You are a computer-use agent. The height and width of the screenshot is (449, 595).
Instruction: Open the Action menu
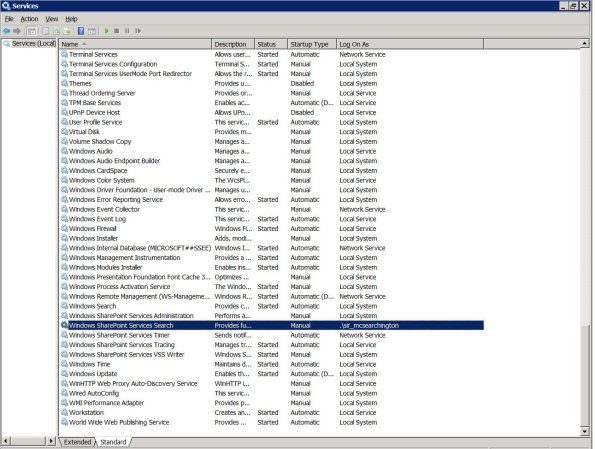coord(29,19)
